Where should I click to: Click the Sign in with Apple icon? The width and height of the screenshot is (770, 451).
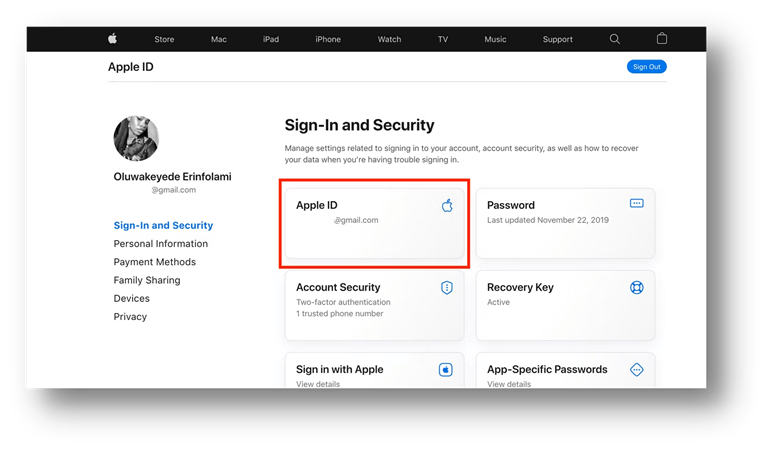pos(445,369)
